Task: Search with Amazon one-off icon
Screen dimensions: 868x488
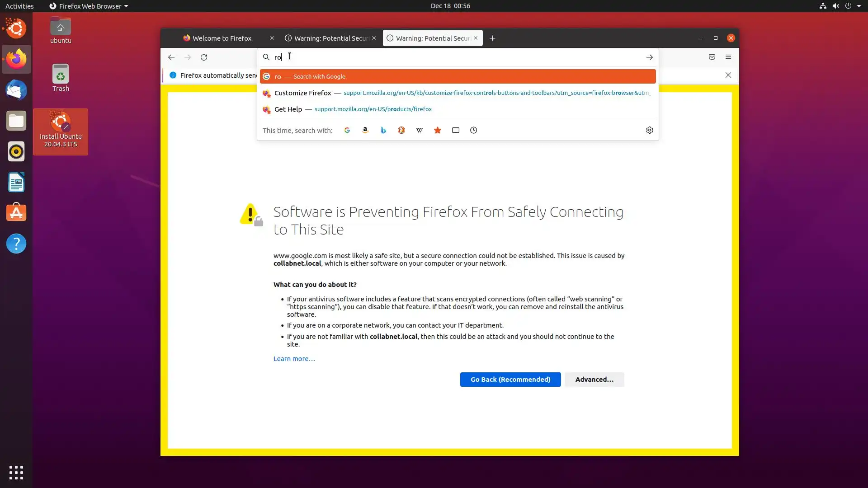Action: point(365,130)
